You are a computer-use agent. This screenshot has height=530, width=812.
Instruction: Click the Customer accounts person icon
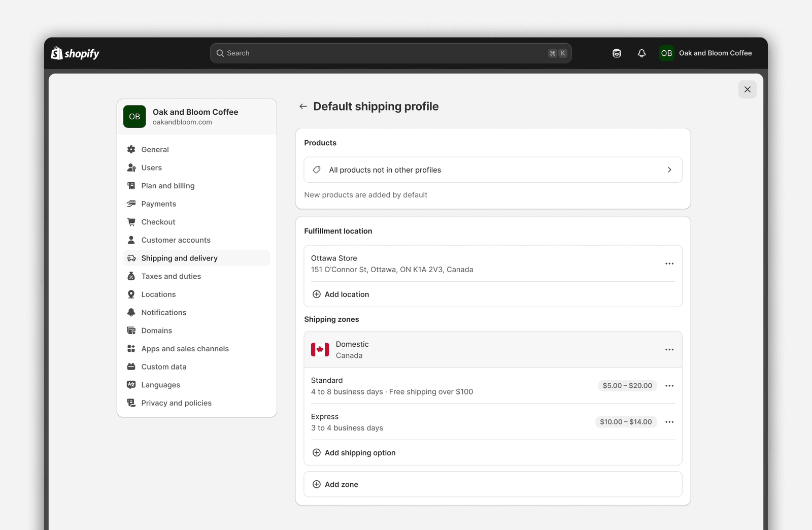point(131,240)
